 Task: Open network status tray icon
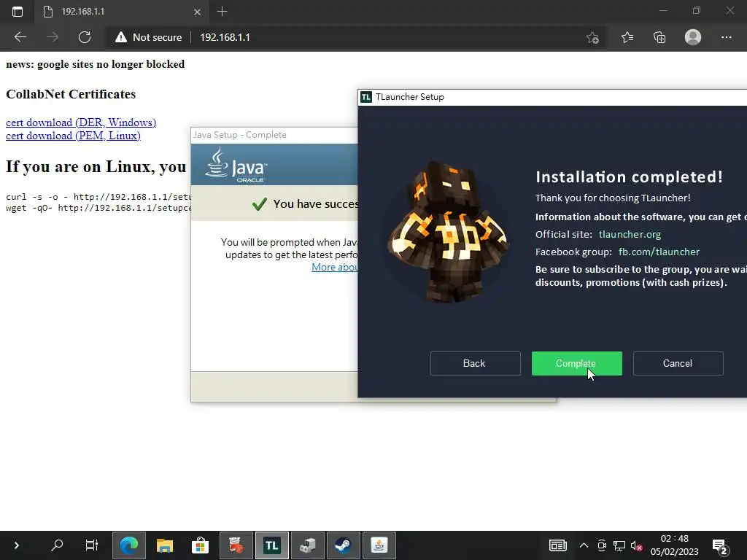click(x=619, y=545)
